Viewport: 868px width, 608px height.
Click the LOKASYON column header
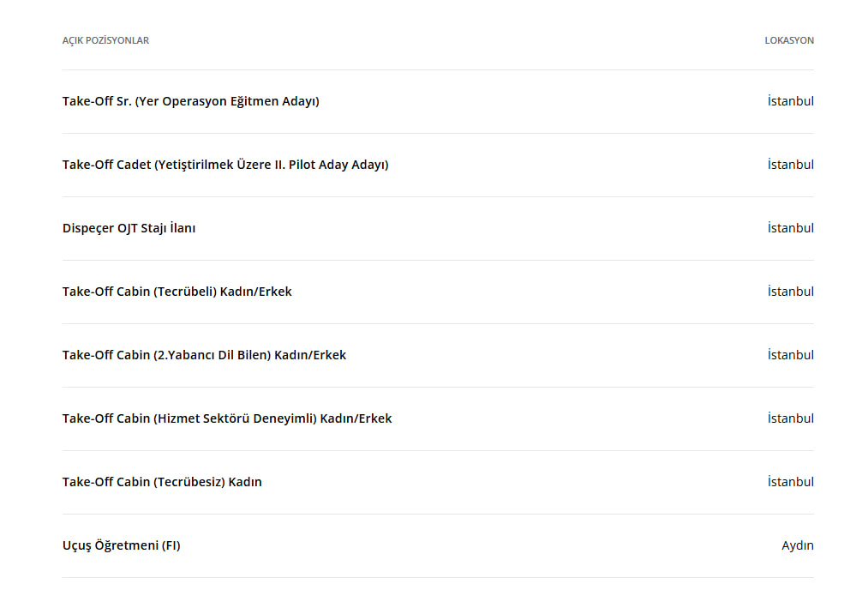point(789,40)
